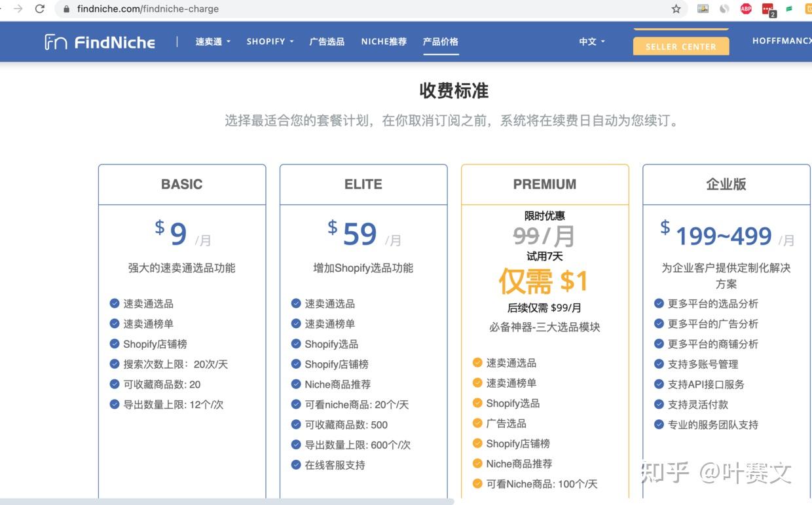Reload the current page

(x=41, y=9)
